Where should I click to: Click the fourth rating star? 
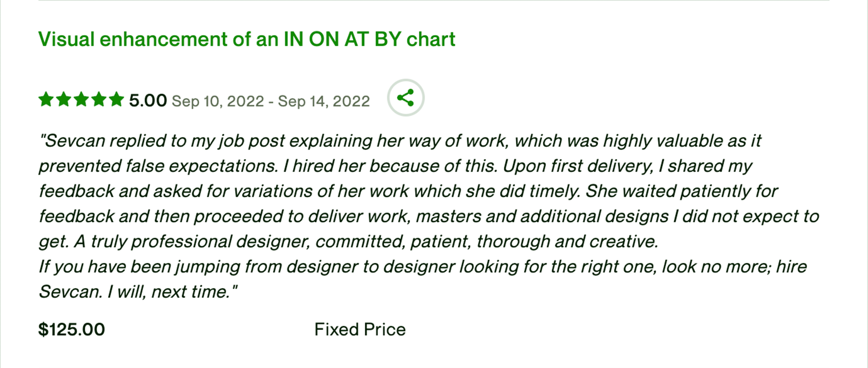(x=99, y=99)
